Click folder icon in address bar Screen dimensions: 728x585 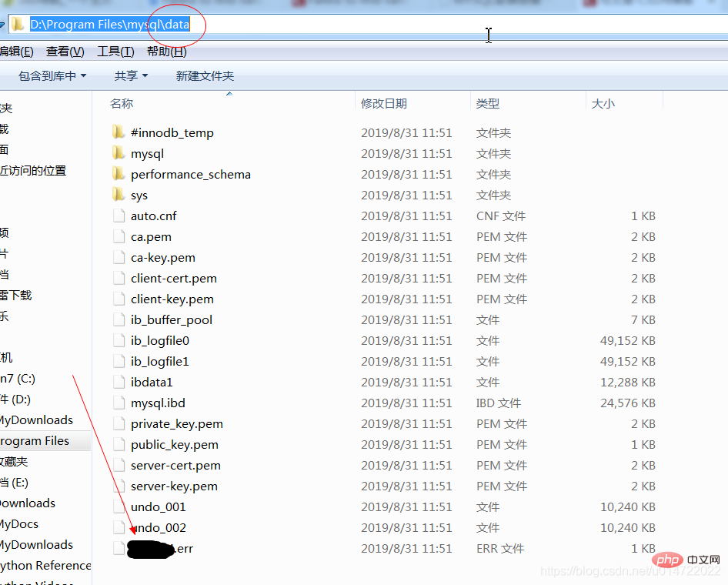pos(18,25)
